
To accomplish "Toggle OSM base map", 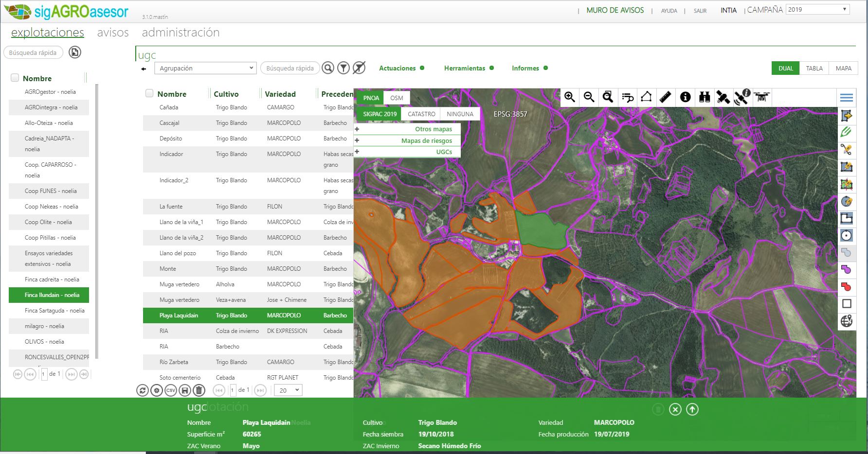I will tap(397, 98).
